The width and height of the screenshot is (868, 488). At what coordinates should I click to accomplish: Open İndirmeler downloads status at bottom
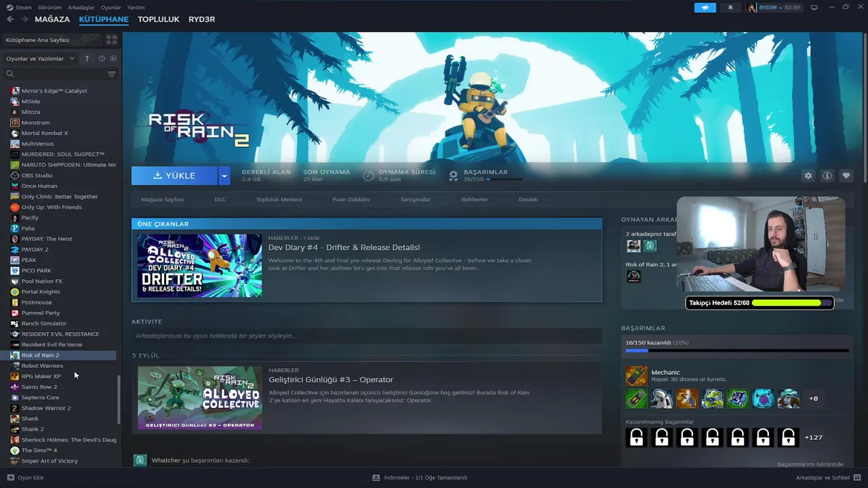pyautogui.click(x=420, y=478)
